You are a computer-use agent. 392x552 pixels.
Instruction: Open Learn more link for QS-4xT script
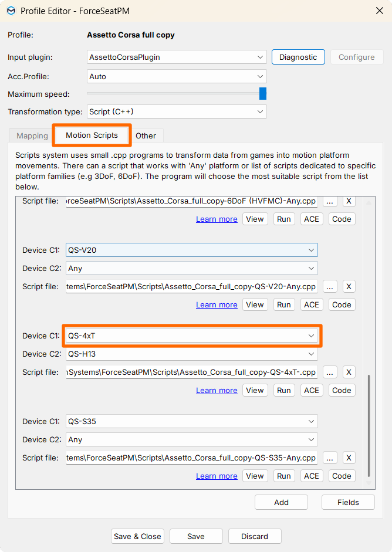tap(217, 391)
